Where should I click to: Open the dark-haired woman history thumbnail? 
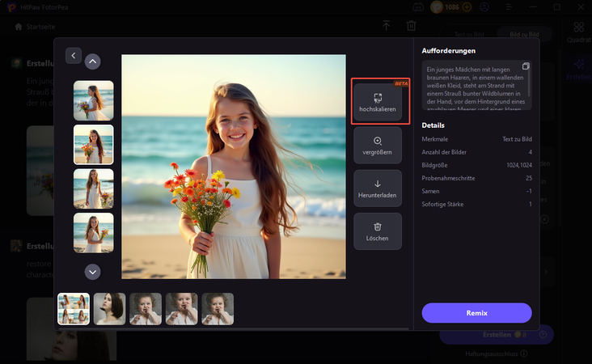(109, 309)
